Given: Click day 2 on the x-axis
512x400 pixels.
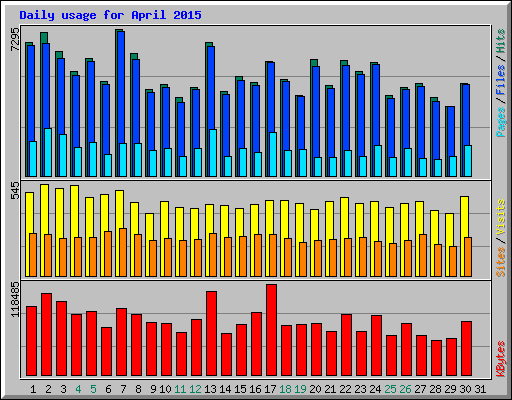Looking at the screenshot, I should [48, 389].
